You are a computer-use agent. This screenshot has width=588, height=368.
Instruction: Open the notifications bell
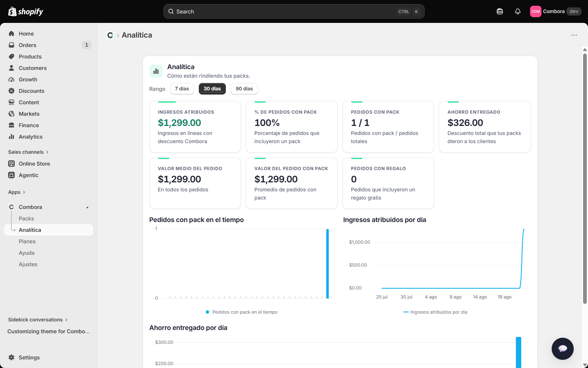[518, 11]
